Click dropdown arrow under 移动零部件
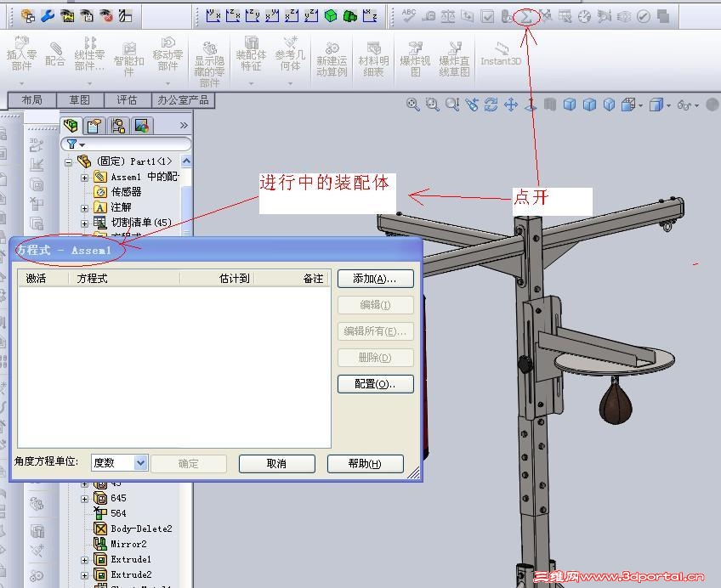The height and width of the screenshot is (588, 721). (x=167, y=83)
